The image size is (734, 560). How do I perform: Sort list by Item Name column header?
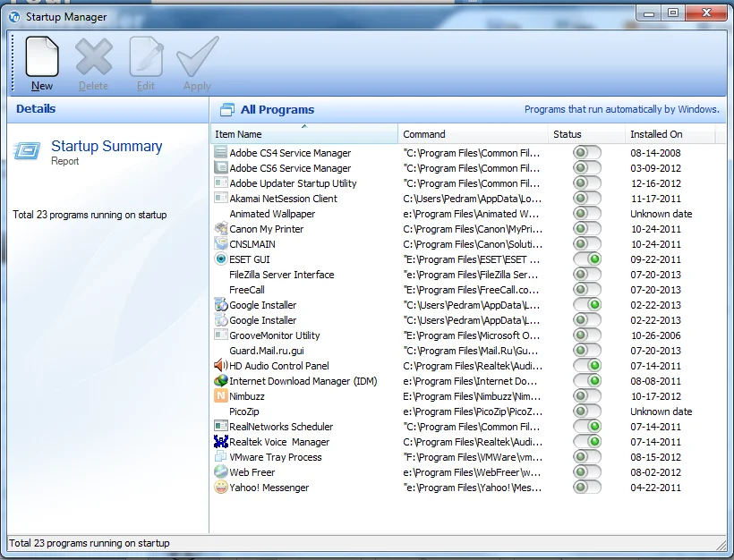click(x=304, y=134)
